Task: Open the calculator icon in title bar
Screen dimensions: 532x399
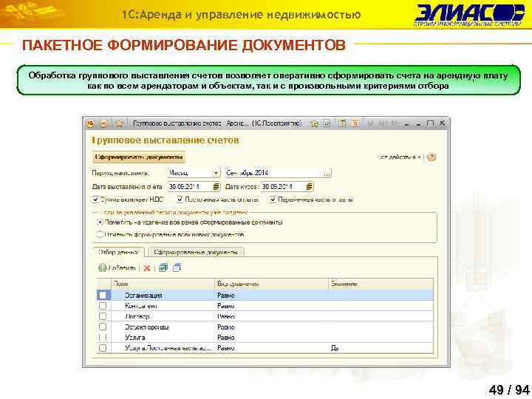Action: [342, 123]
